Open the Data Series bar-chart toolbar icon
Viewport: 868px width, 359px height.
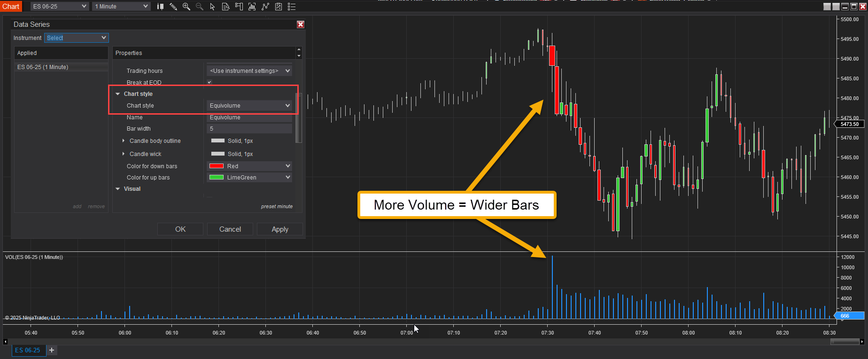pyautogui.click(x=252, y=7)
